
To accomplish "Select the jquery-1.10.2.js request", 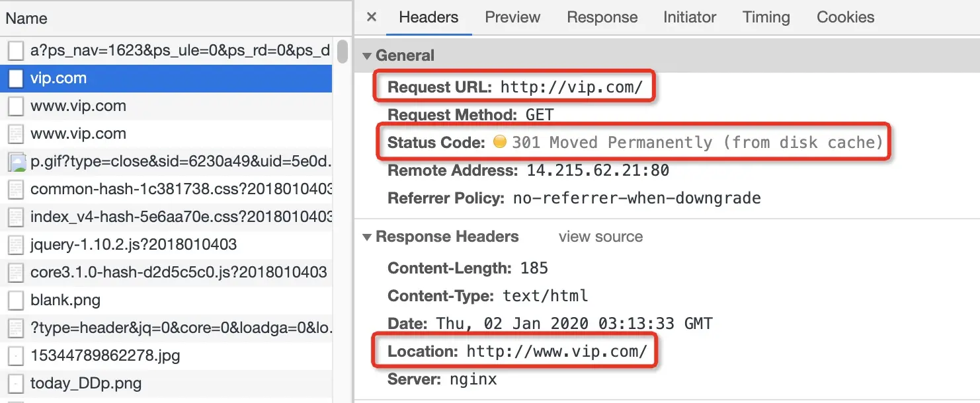I will pyautogui.click(x=166, y=244).
